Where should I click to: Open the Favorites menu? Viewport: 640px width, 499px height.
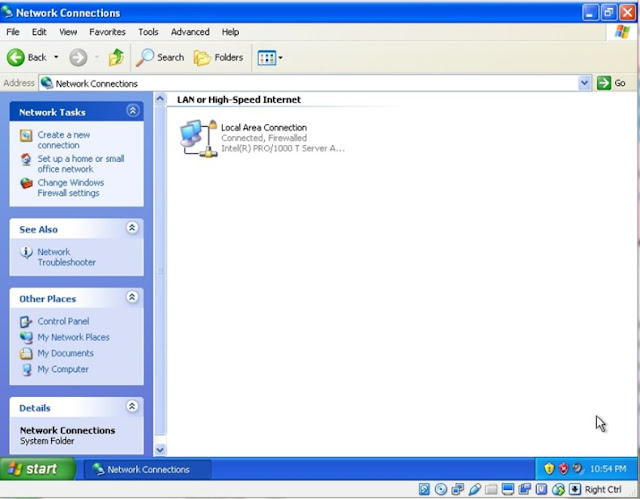(x=107, y=32)
